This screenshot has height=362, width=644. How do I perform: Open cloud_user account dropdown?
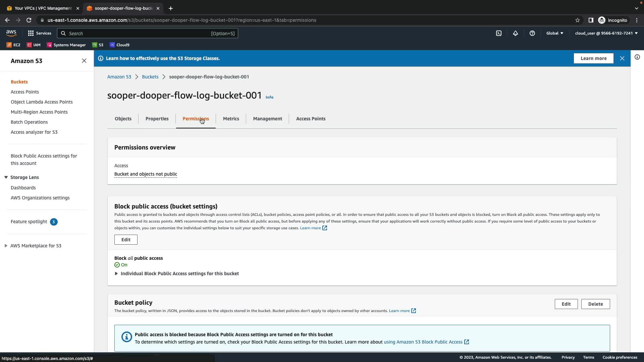coord(606,33)
